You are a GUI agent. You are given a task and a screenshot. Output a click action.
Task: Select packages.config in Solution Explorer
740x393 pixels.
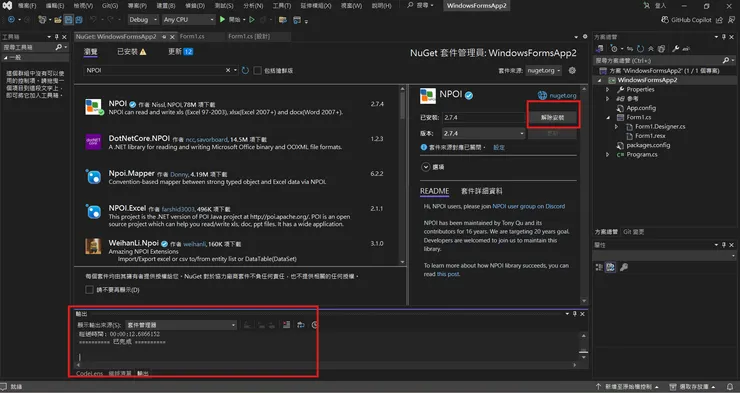click(648, 145)
